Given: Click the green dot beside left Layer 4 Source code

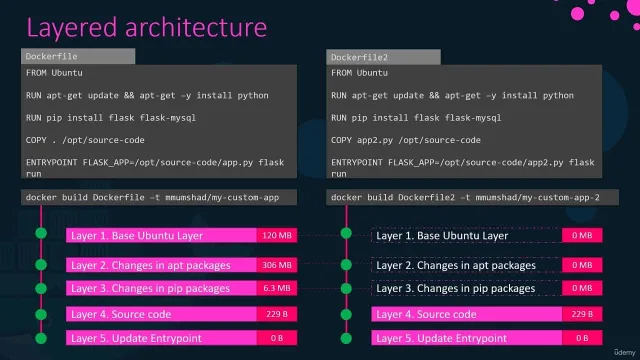Looking at the screenshot, I should tap(41, 314).
